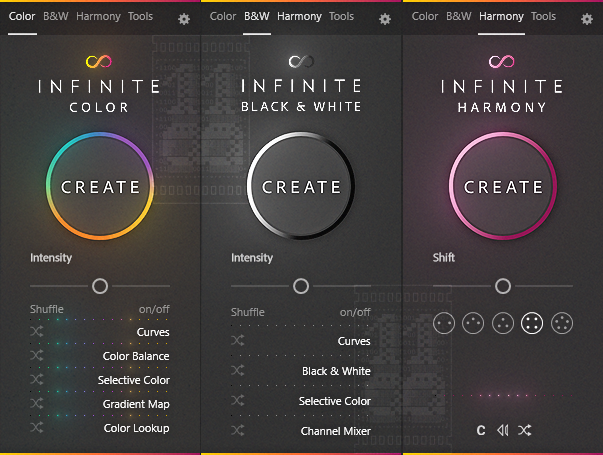Select the two-dot harmony scheme
This screenshot has width=603, height=455.
pyautogui.click(x=443, y=323)
